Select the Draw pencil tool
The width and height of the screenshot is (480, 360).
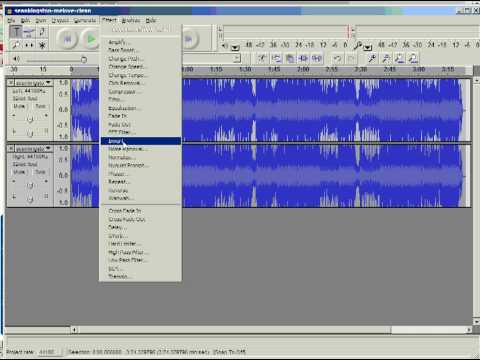[x=42, y=32]
